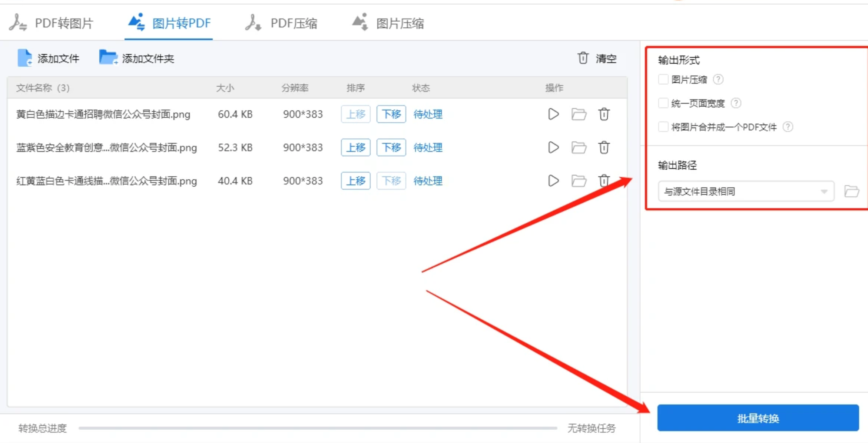The width and height of the screenshot is (868, 443).
Task: Click the help icon beside 统一页面宽度
Action: point(736,103)
